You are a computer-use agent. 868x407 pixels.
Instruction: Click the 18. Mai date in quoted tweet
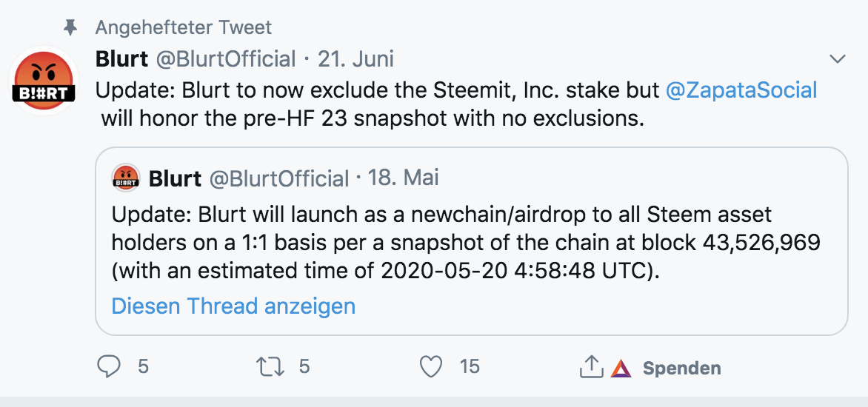tap(403, 178)
